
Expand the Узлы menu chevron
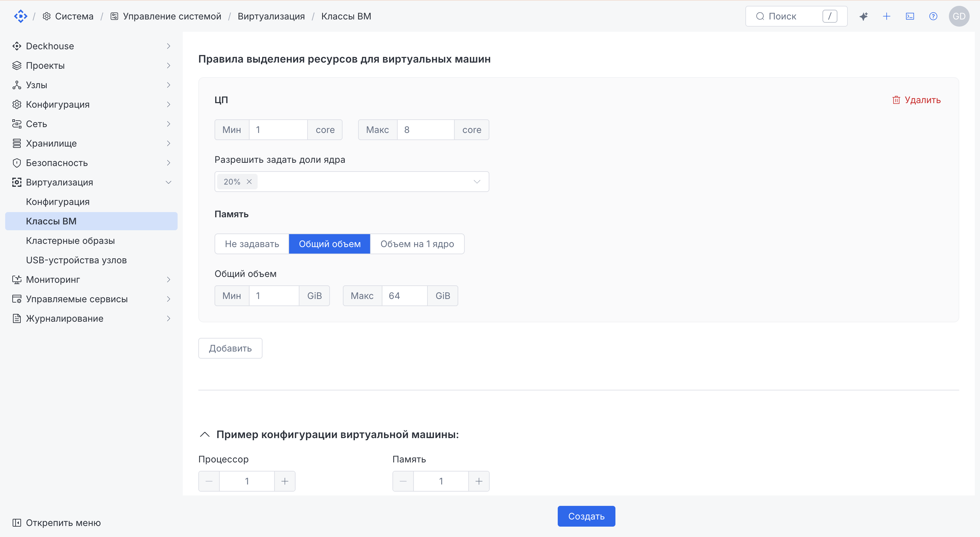click(x=169, y=85)
